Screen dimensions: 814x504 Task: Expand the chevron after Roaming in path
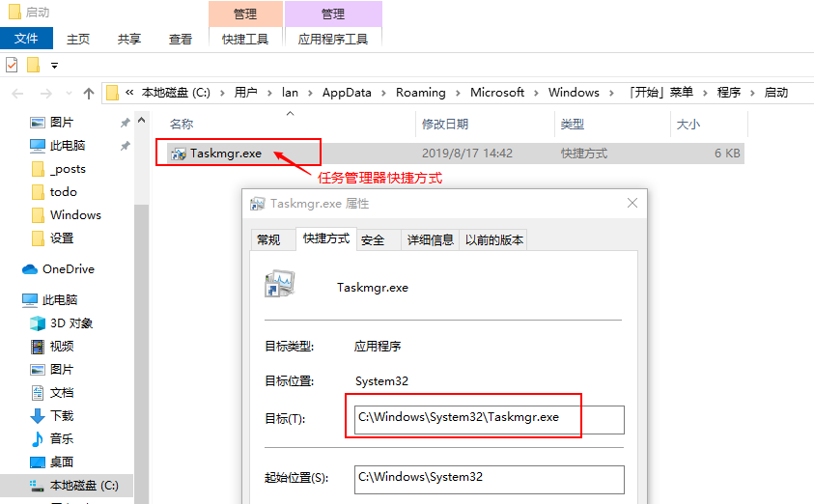(458, 93)
